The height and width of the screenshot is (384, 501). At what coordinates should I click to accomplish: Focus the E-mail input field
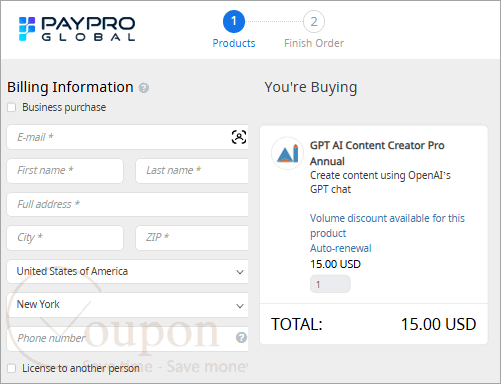(127, 137)
